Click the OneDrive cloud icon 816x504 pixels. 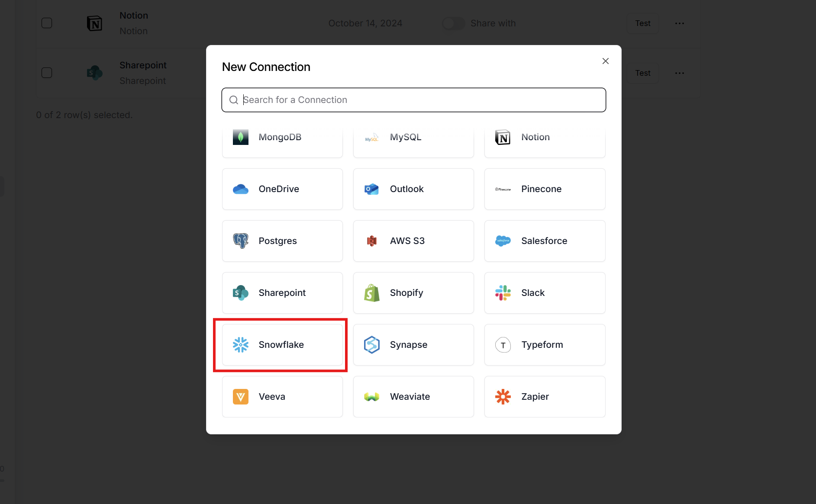241,189
